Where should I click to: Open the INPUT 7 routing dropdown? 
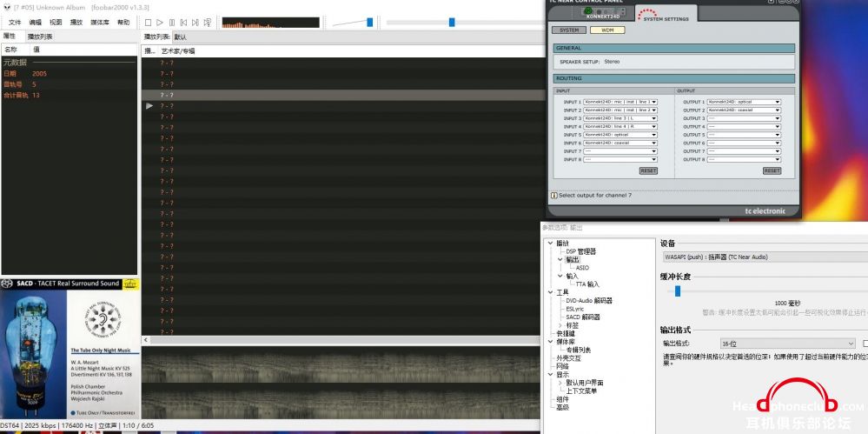[x=620, y=151]
